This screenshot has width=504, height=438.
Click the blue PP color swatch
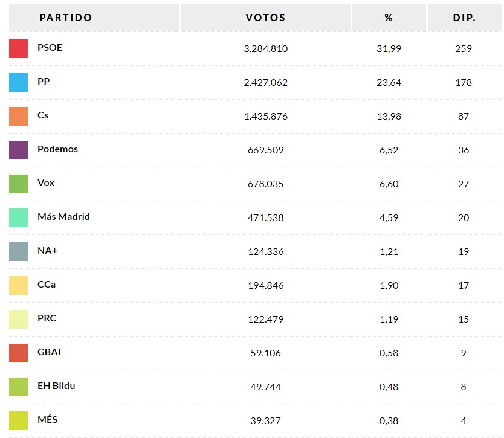[18, 82]
